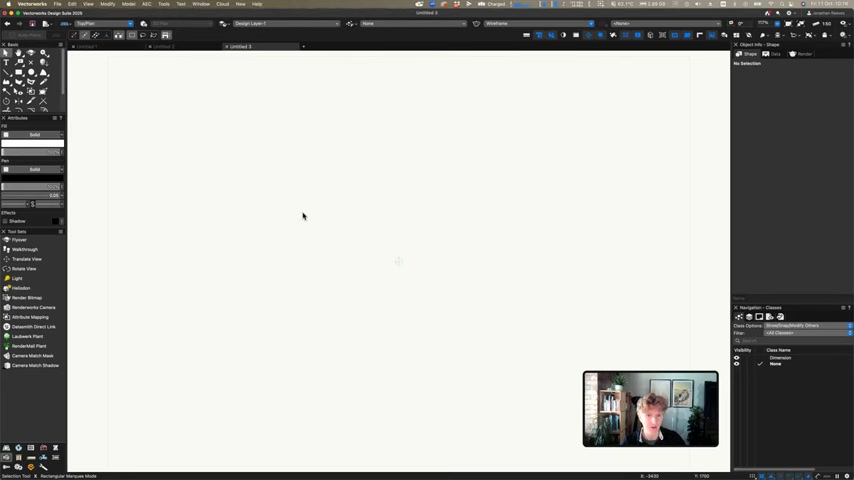The height and width of the screenshot is (480, 854).
Task: Select the Line tool
Action: [x=6, y=72]
